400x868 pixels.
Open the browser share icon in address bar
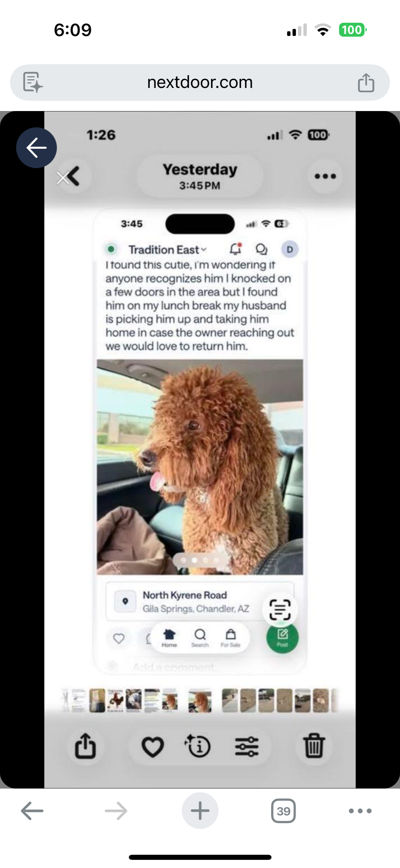(366, 83)
